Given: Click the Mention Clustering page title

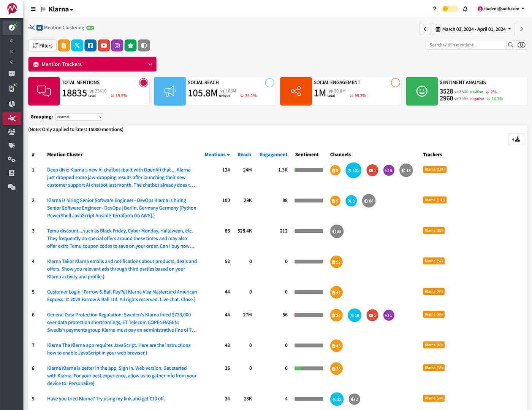Looking at the screenshot, I should [x=64, y=27].
